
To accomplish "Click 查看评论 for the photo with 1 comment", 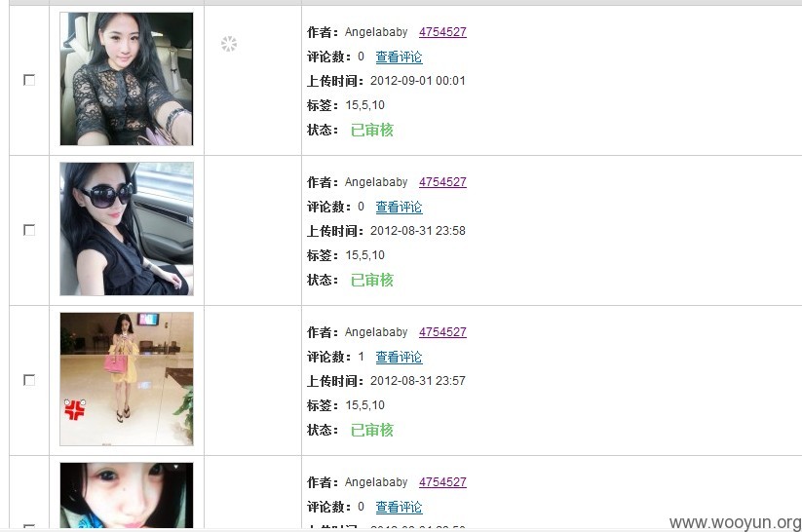I will tap(399, 357).
